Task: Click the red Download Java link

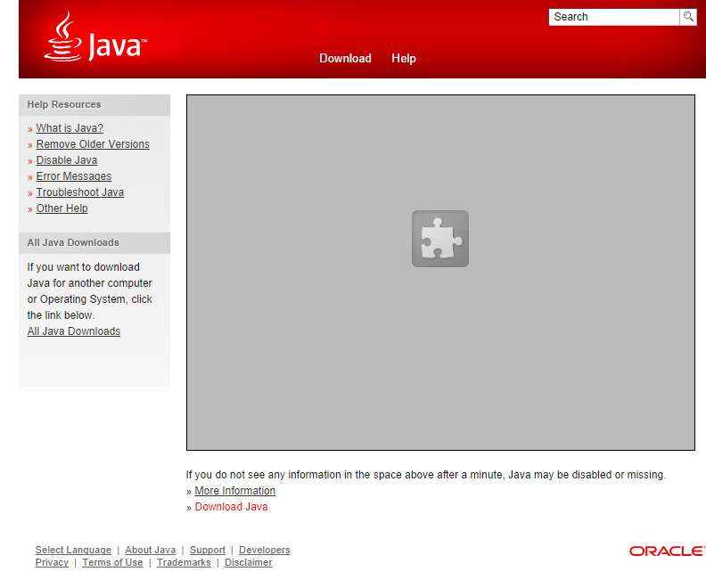Action: tap(232, 507)
